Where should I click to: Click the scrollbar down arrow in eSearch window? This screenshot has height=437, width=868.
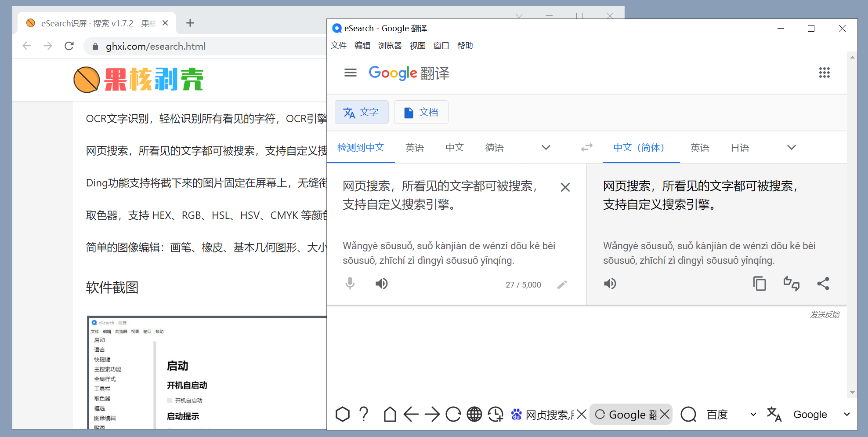pyautogui.click(x=852, y=393)
